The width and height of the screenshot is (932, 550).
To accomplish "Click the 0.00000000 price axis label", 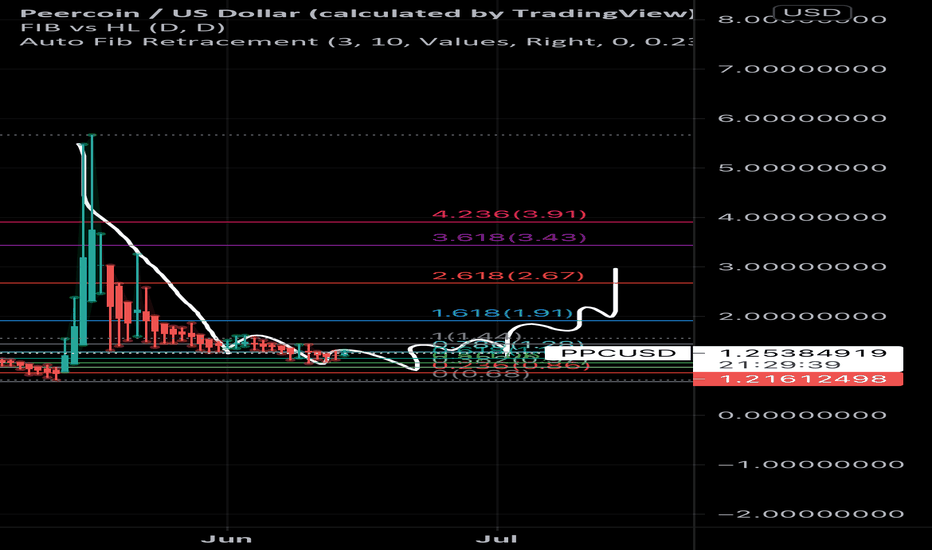I will 802,415.
